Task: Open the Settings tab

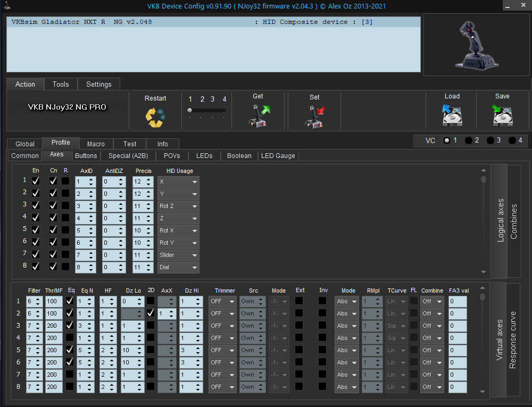Action: pos(98,84)
